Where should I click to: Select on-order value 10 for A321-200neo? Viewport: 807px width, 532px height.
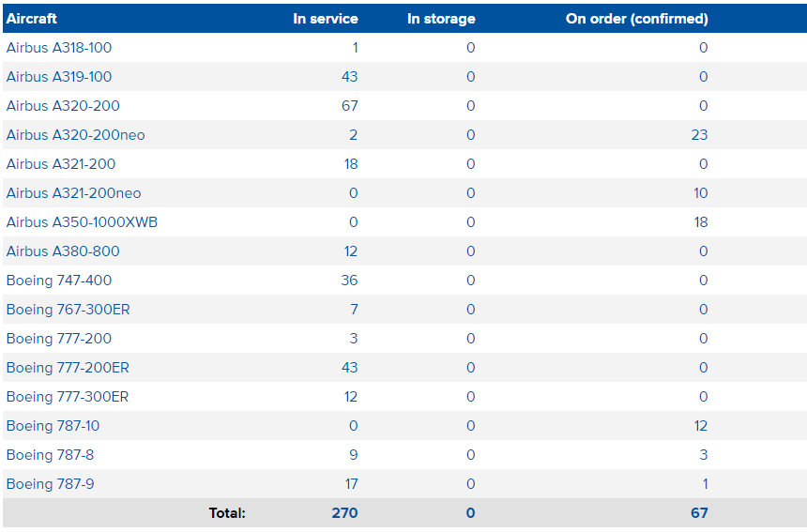(700, 193)
